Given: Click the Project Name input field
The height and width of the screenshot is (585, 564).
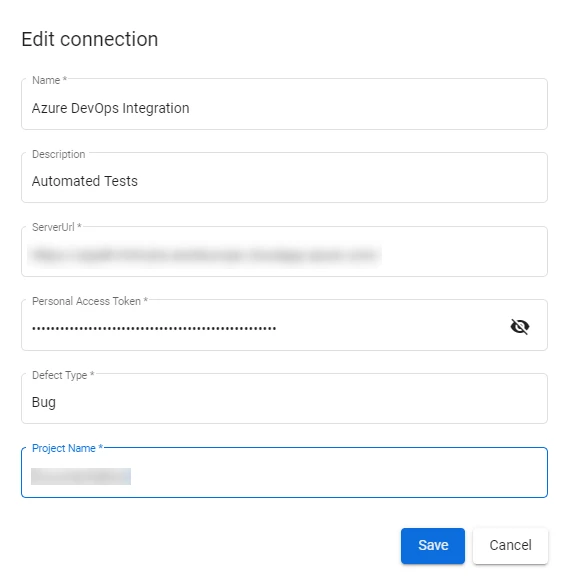Looking at the screenshot, I should pyautogui.click(x=284, y=472).
